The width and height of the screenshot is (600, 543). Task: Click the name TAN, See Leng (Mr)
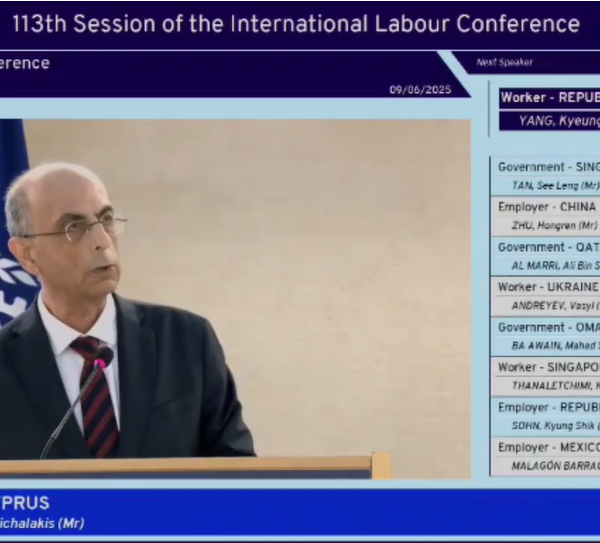point(555,186)
